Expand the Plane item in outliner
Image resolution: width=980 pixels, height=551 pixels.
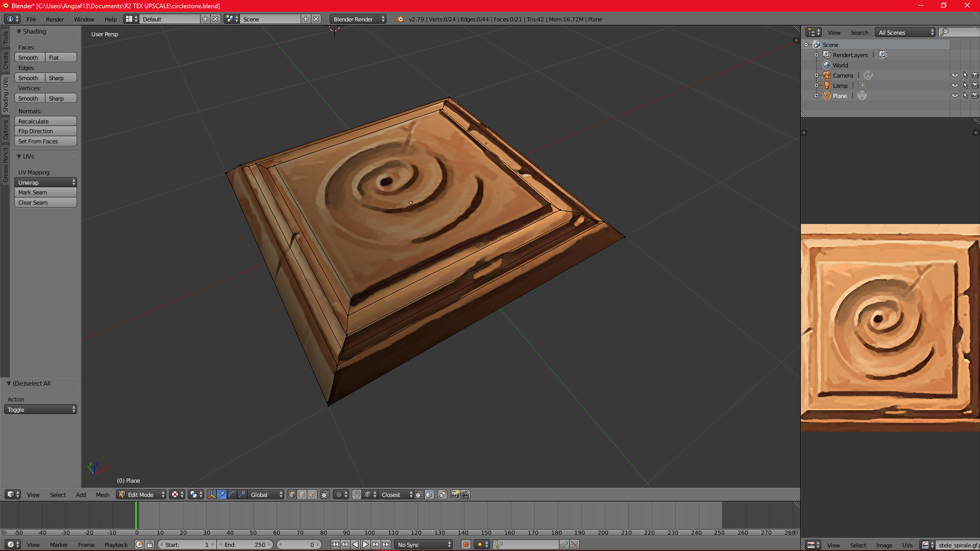tap(816, 95)
